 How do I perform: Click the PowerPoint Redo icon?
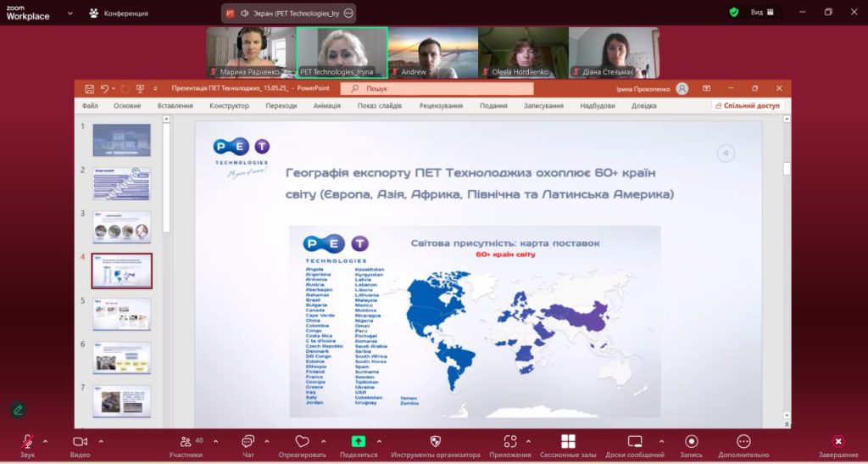click(125, 88)
